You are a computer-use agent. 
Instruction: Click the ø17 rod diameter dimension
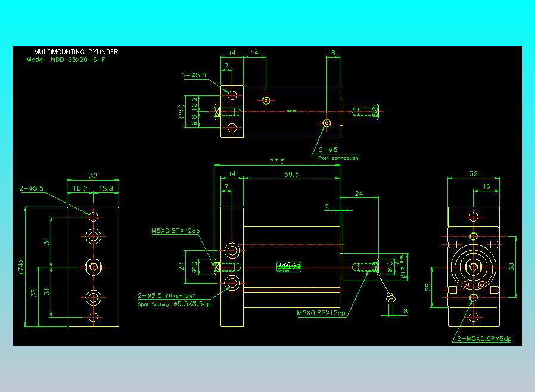click(403, 268)
